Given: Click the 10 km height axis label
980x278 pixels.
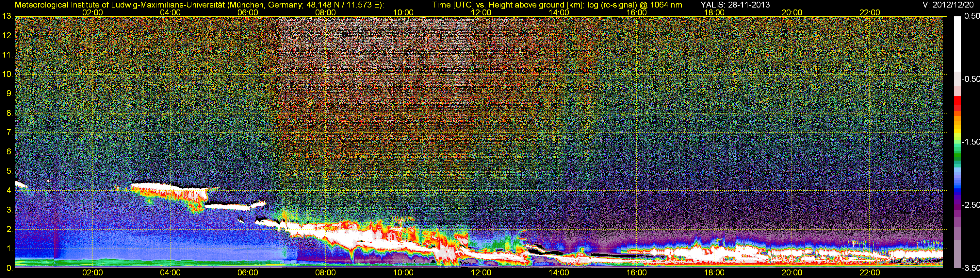Looking at the screenshot, I should (7, 74).
